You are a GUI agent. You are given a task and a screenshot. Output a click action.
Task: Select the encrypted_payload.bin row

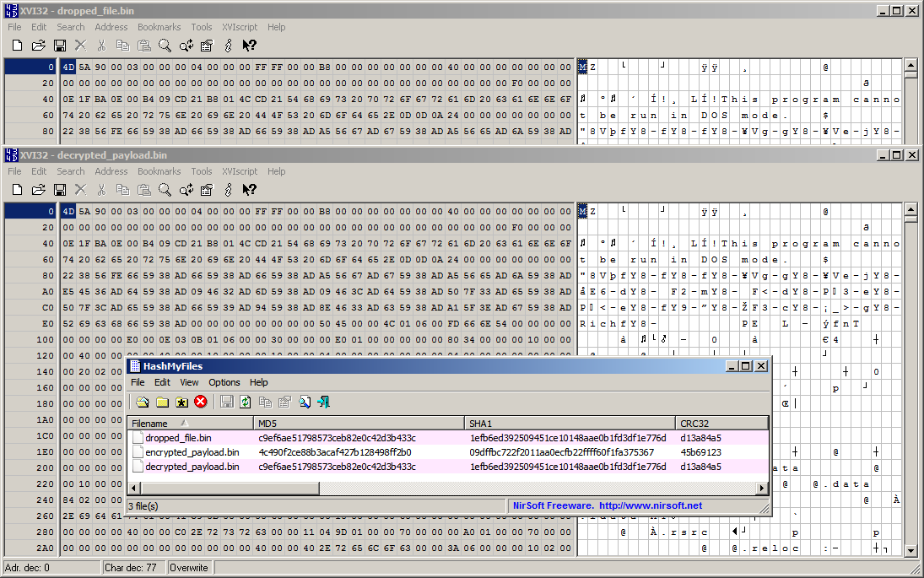448,452
